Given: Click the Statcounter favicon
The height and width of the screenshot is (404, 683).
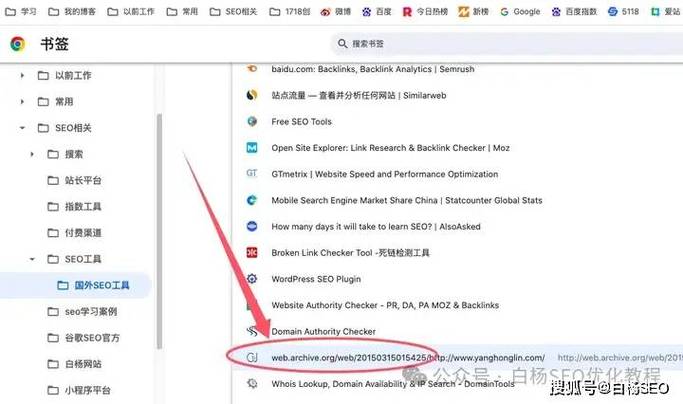Looking at the screenshot, I should [x=252, y=200].
